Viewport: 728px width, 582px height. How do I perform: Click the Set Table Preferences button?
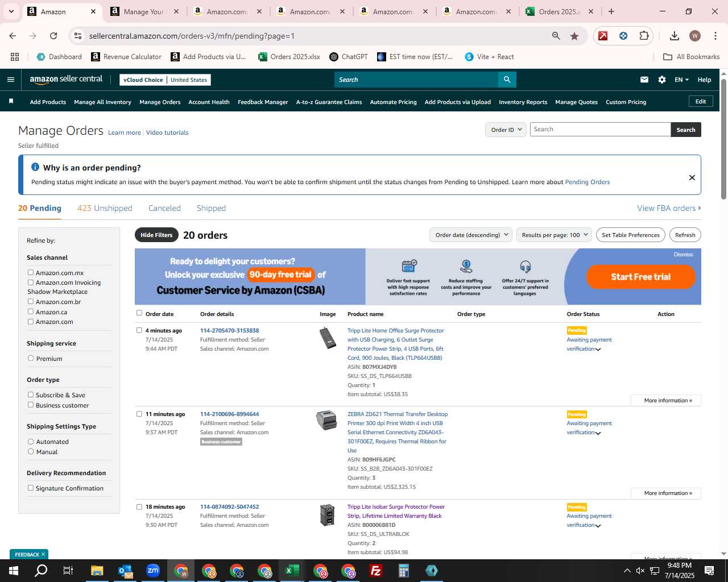tap(630, 235)
